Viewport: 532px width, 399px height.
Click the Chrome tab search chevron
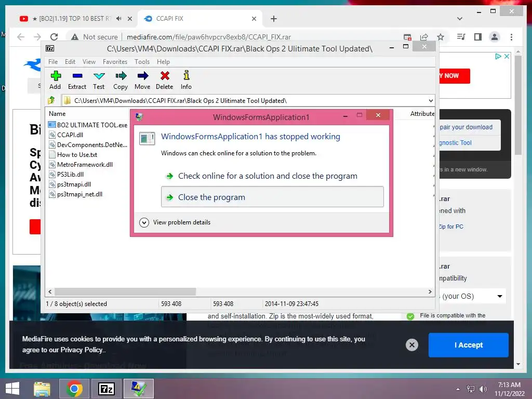point(460,19)
